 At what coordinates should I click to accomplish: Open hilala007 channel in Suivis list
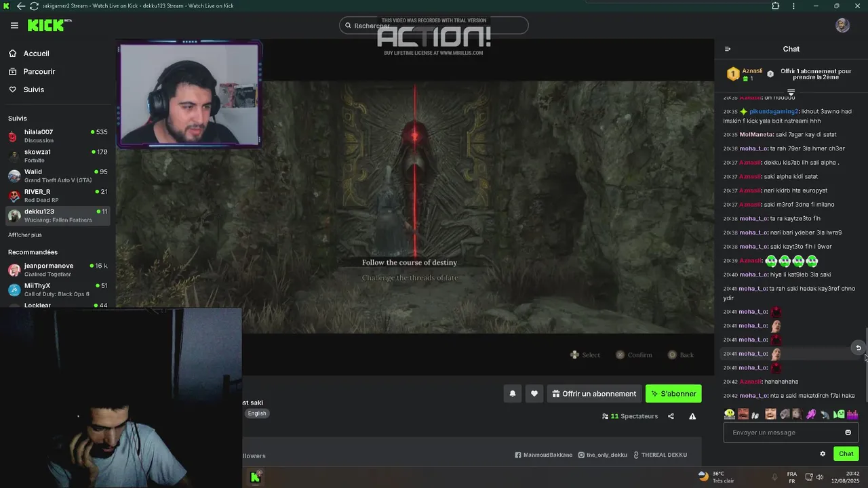pos(58,136)
